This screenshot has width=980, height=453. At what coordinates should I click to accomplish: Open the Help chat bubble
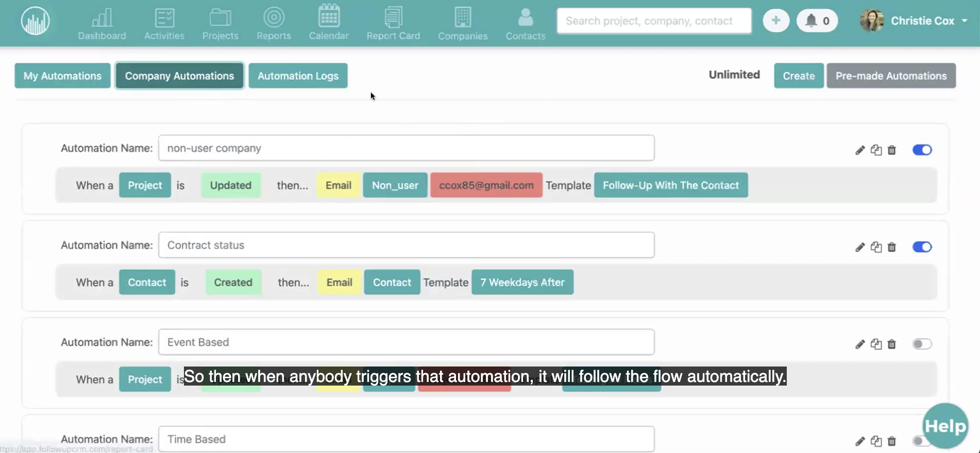(945, 426)
